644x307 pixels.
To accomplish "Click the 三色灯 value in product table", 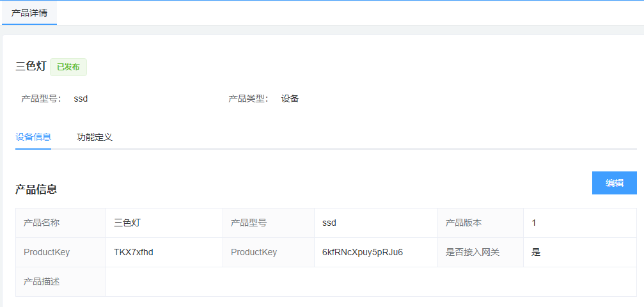I will (127, 223).
